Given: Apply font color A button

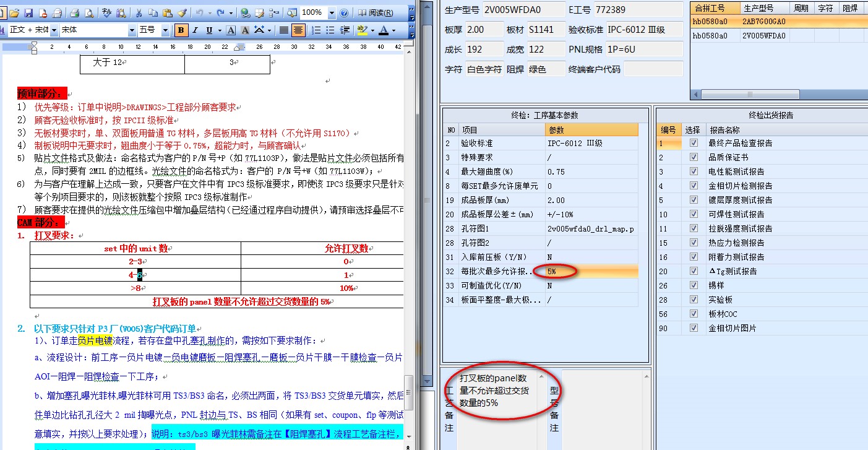Looking at the screenshot, I should coord(384,30).
